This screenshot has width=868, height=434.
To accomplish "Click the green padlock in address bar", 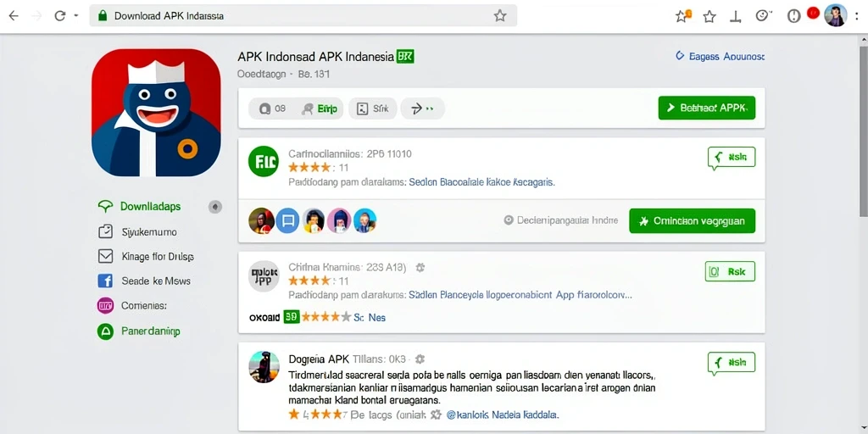I will (x=102, y=15).
